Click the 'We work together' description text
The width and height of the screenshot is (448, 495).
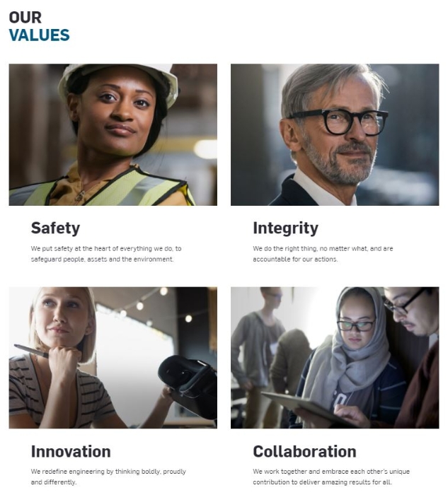(x=331, y=477)
